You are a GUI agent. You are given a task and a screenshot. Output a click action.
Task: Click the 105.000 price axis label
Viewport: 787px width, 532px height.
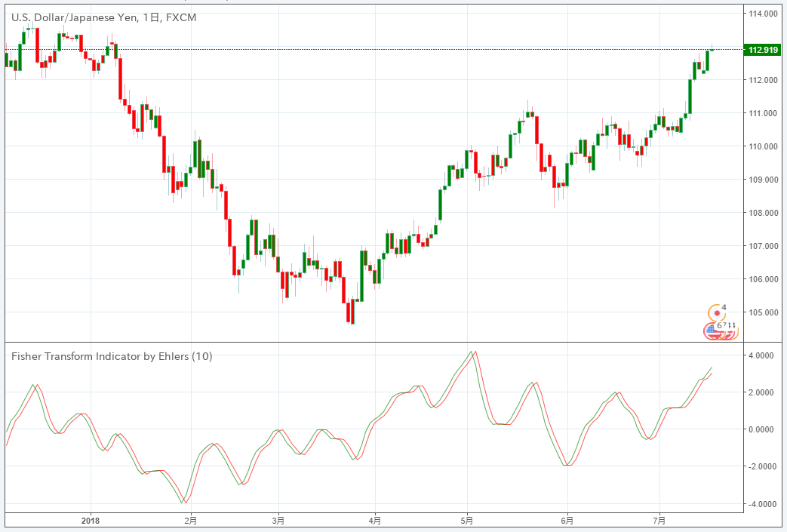[763, 312]
